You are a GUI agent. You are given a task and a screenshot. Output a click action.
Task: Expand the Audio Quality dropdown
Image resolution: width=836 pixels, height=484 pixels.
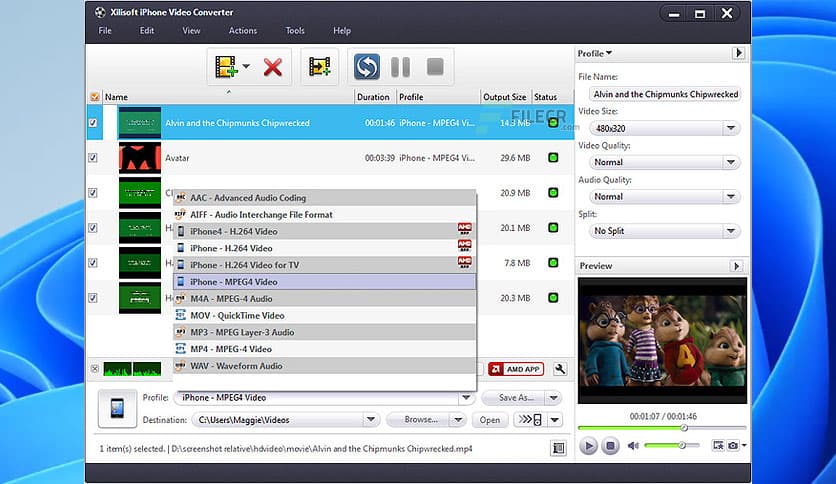point(730,197)
